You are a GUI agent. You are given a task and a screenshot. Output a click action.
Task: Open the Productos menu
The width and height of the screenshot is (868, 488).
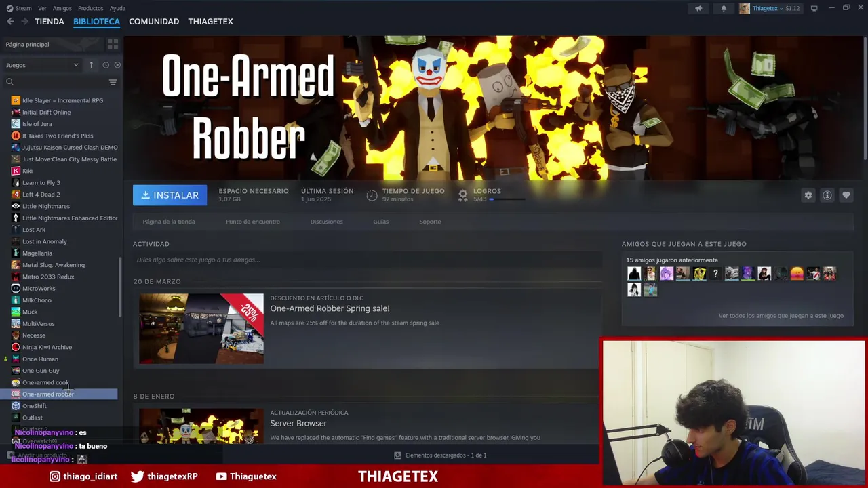[x=91, y=8]
